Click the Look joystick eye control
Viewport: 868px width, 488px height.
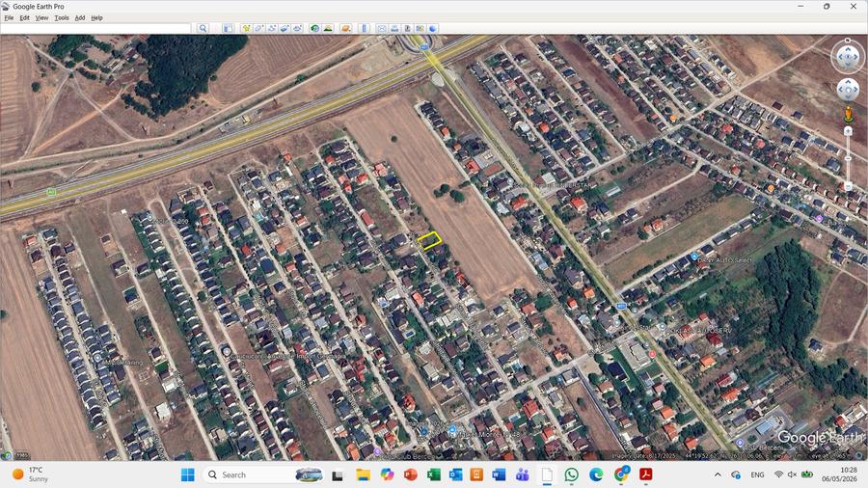click(848, 57)
